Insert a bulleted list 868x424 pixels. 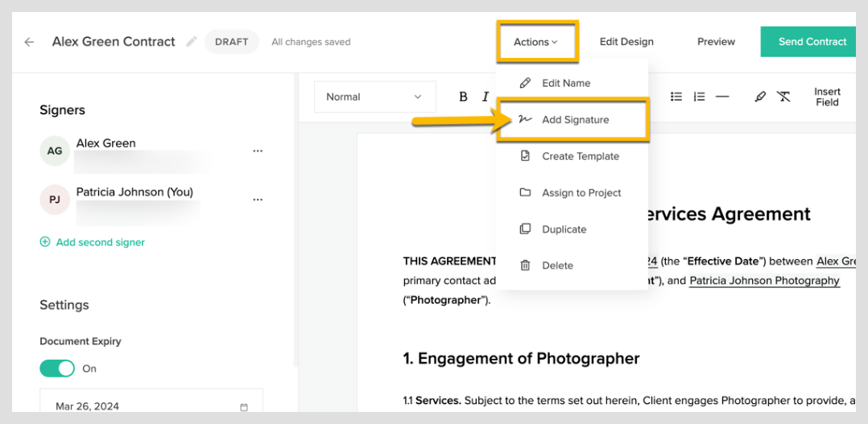676,97
